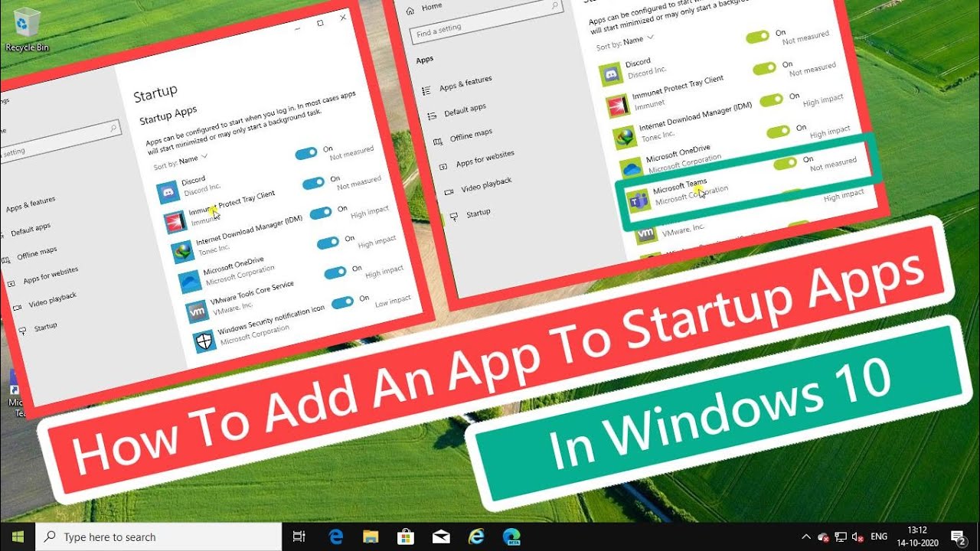Click the 'Low impact' label, left window
The height and width of the screenshot is (551, 980).
pos(393,302)
